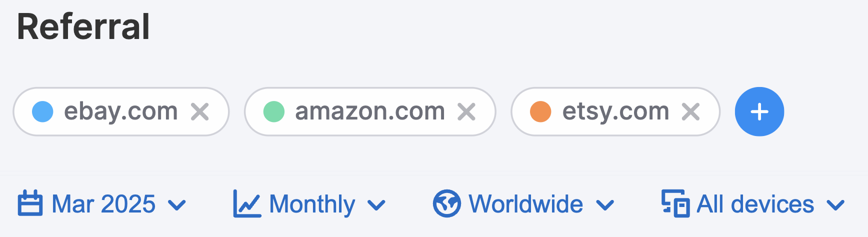The height and width of the screenshot is (237, 868).
Task: Click the orange etsy.com color dot
Action: pyautogui.click(x=540, y=111)
